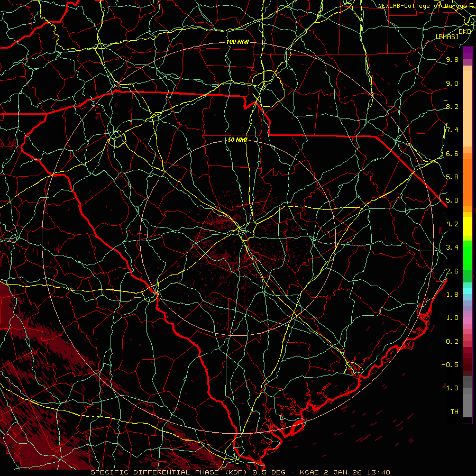The height and width of the screenshot is (476, 476).
Task: Pick the purple segment of the color bar
Action: pos(467,53)
